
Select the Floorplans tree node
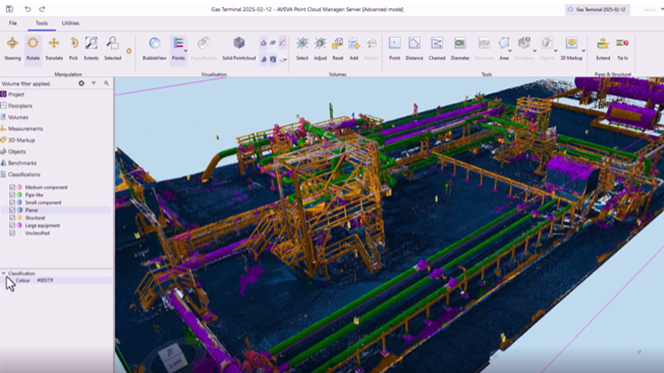(x=20, y=106)
